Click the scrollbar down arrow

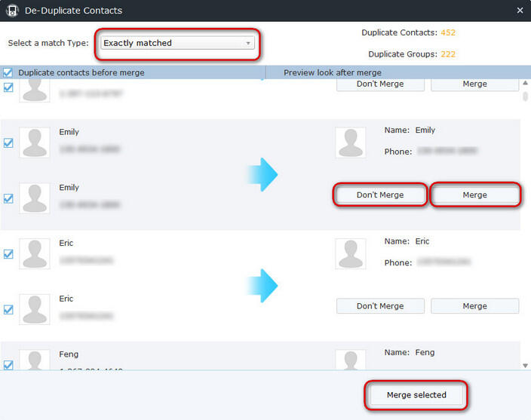pyautogui.click(x=525, y=365)
